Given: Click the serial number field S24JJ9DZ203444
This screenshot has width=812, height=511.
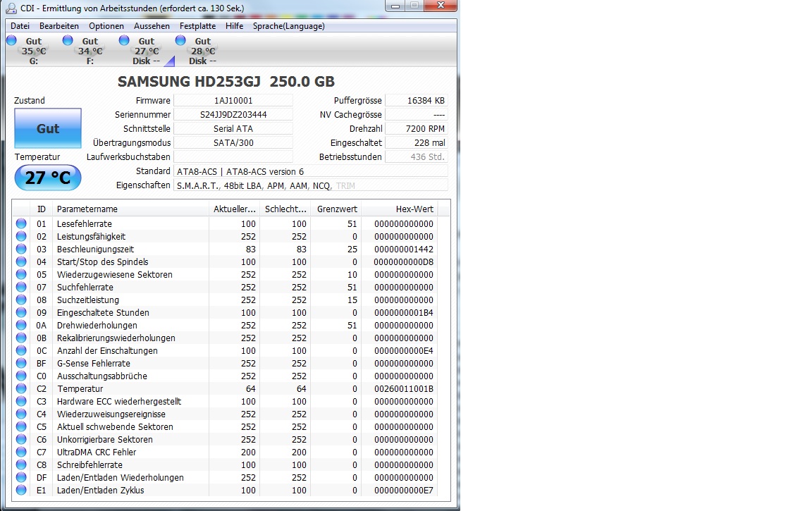Looking at the screenshot, I should tap(233, 114).
